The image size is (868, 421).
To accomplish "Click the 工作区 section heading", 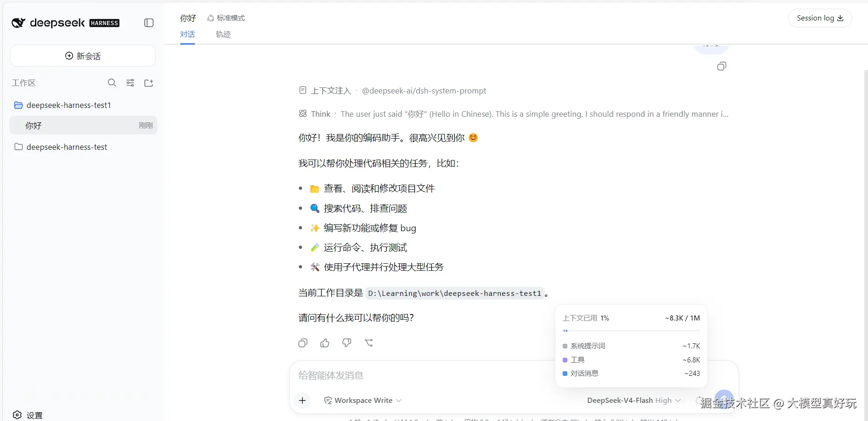I will pyautogui.click(x=24, y=83).
